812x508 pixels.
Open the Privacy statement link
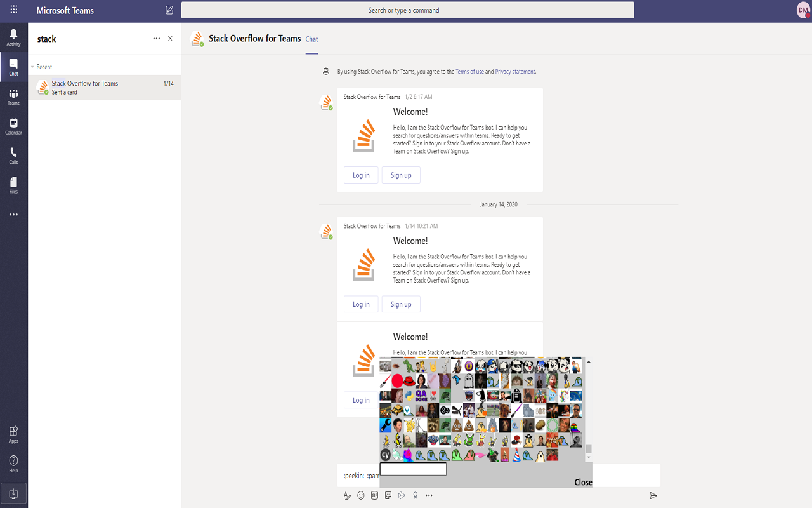click(x=515, y=72)
